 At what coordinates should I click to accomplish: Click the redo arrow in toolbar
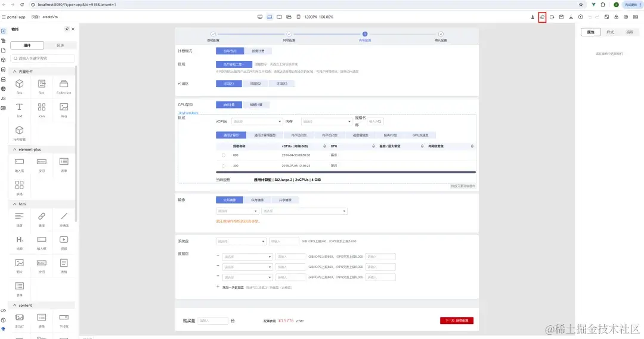(597, 17)
